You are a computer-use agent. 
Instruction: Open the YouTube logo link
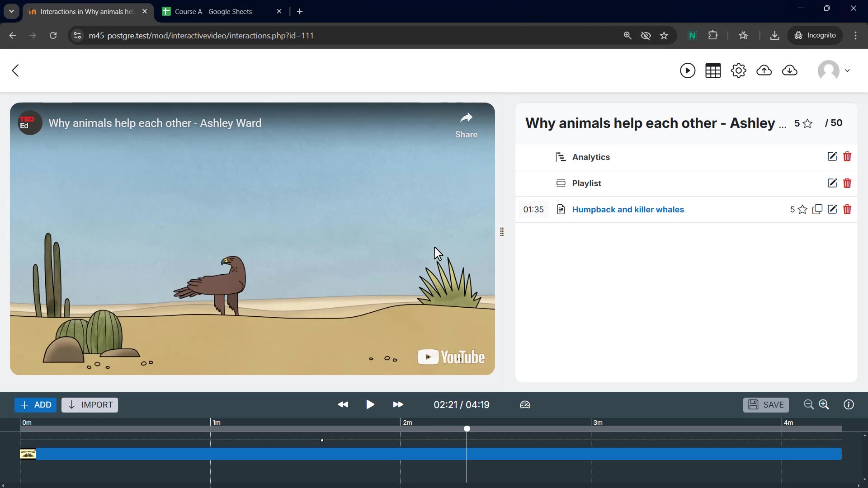451,357
